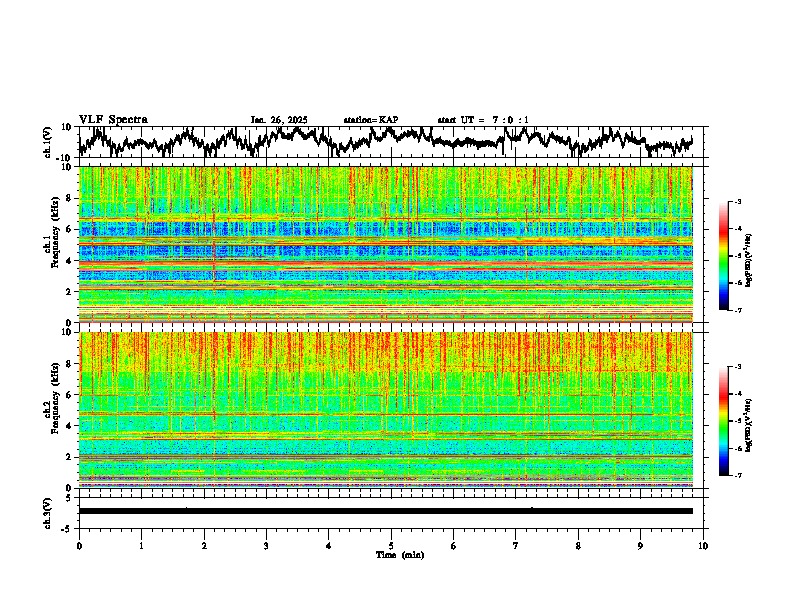Click the time axis tick label "1"
This screenshot has height=612, width=792.
(x=141, y=546)
